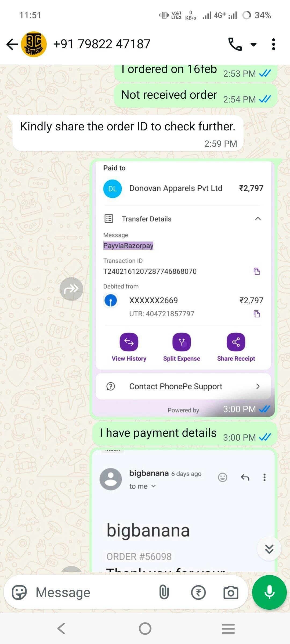Tap the Android recent apps button
Image resolution: width=290 pixels, height=644 pixels.
click(228, 628)
